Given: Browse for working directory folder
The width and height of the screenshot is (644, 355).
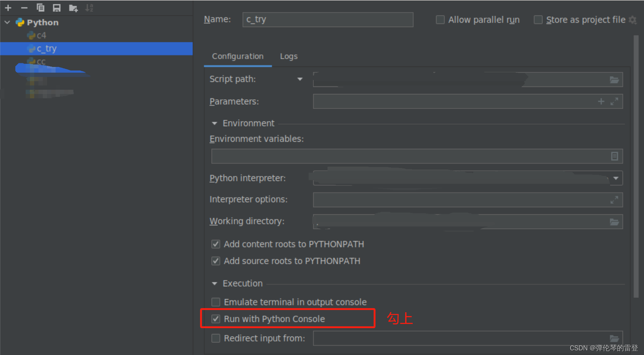Looking at the screenshot, I should coord(614,222).
